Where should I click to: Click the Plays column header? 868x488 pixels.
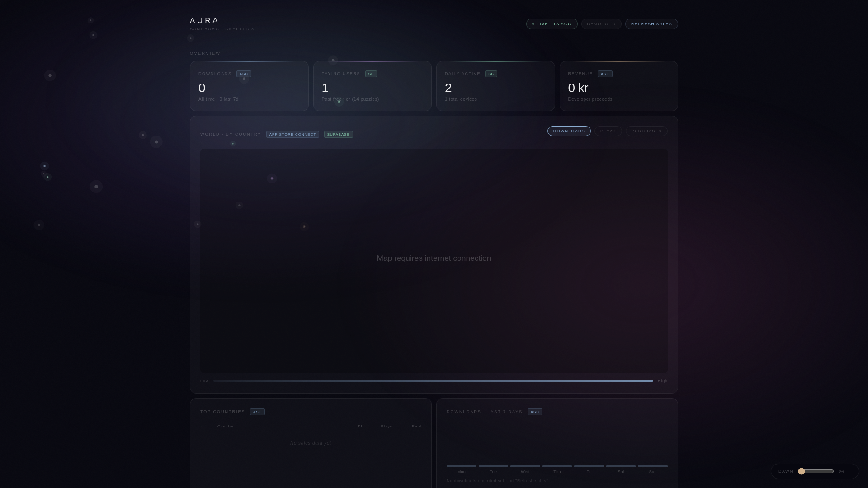387,427
